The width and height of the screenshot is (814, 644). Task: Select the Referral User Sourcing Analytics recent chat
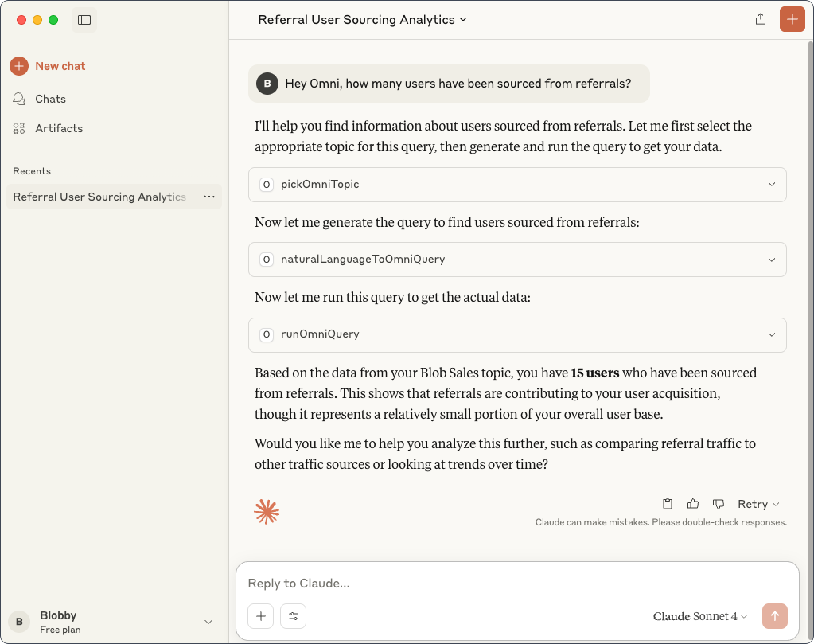tap(99, 197)
